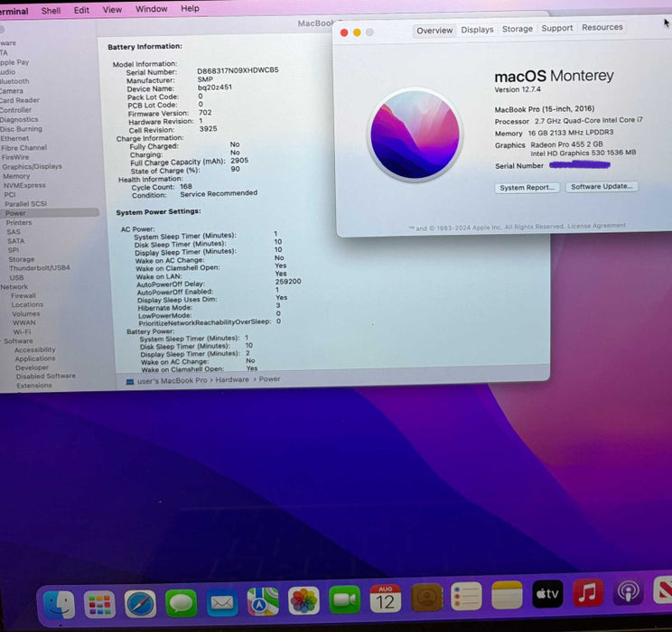Image resolution: width=672 pixels, height=632 pixels.
Task: Open the Mail app in Dock
Action: pyautogui.click(x=222, y=602)
